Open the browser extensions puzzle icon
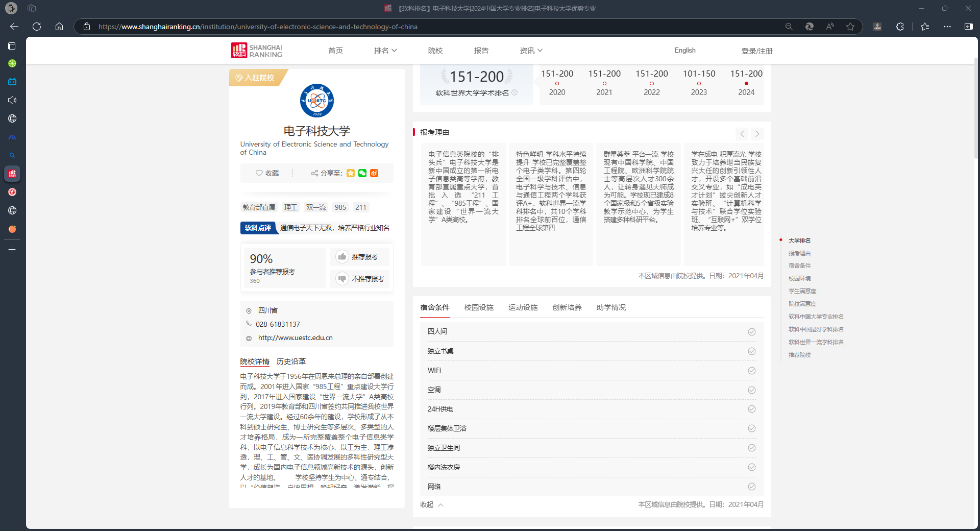Screen dimensions: 980x531 (x=900, y=27)
